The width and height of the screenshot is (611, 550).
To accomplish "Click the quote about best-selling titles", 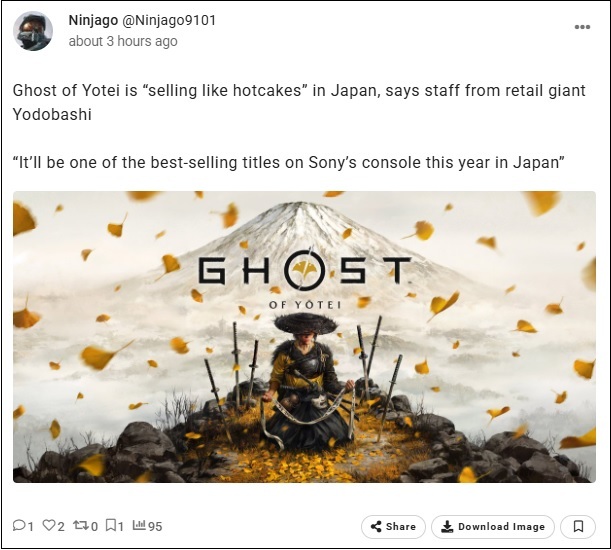I will pyautogui.click(x=289, y=162).
